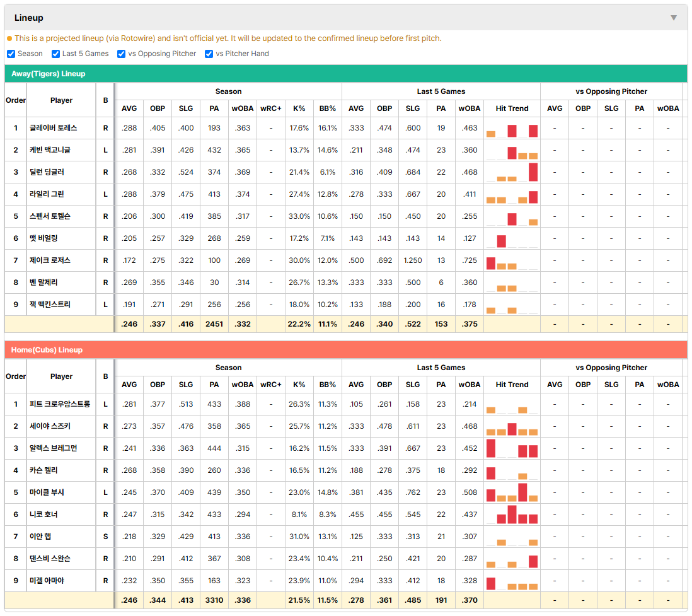
Task: Uncheck the Season checkbox
Action: point(11,54)
